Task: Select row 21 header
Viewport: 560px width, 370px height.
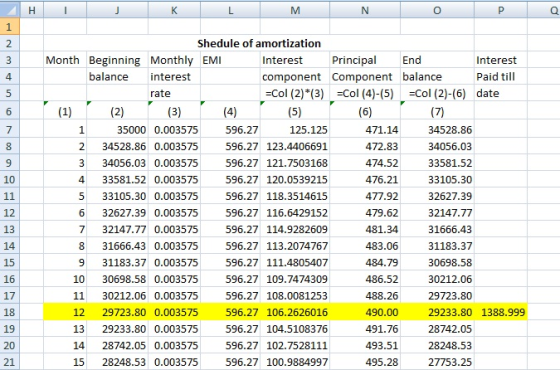Action: pyautogui.click(x=10, y=362)
